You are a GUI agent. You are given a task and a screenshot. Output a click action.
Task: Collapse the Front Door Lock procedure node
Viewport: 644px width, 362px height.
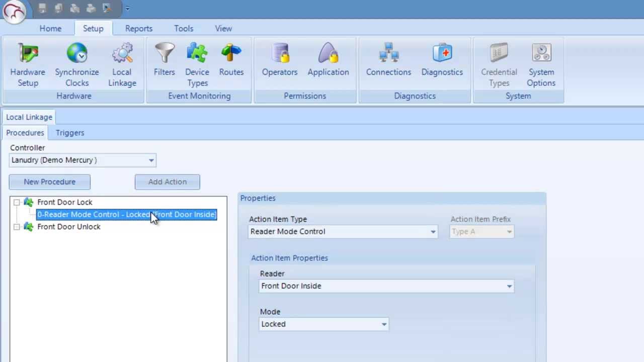coord(17,202)
